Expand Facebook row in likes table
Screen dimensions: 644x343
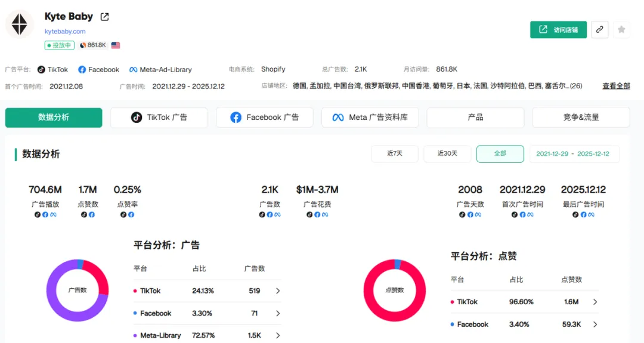(x=595, y=325)
